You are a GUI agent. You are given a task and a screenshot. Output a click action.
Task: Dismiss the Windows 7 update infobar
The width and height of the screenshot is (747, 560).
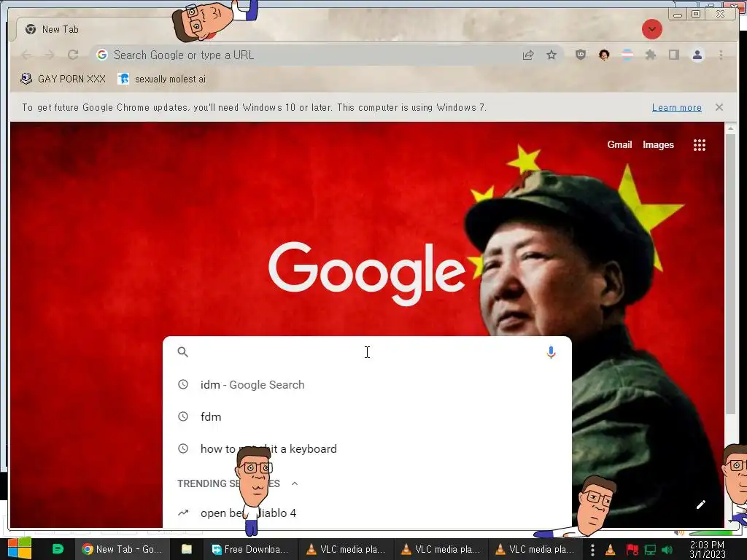tap(719, 108)
